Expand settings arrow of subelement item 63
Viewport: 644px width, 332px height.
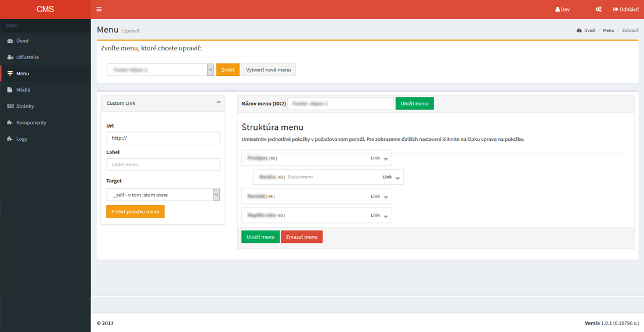[x=397, y=178]
